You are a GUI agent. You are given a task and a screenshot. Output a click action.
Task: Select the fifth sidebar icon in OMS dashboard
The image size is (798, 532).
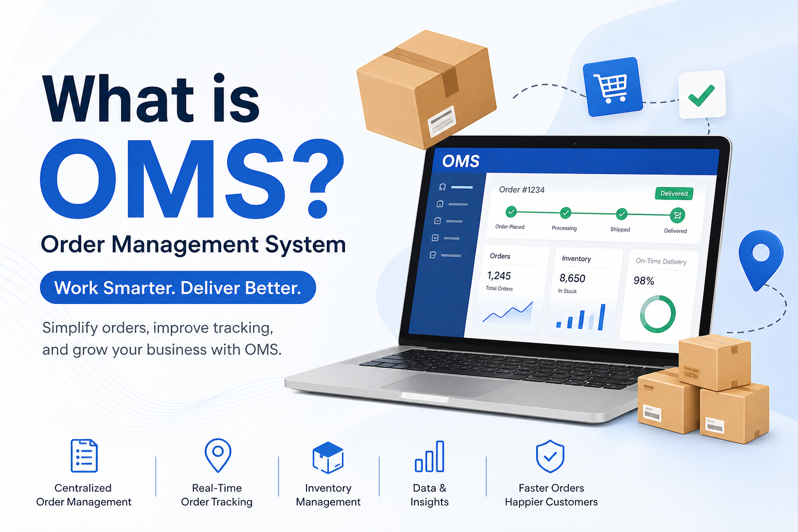tap(433, 255)
